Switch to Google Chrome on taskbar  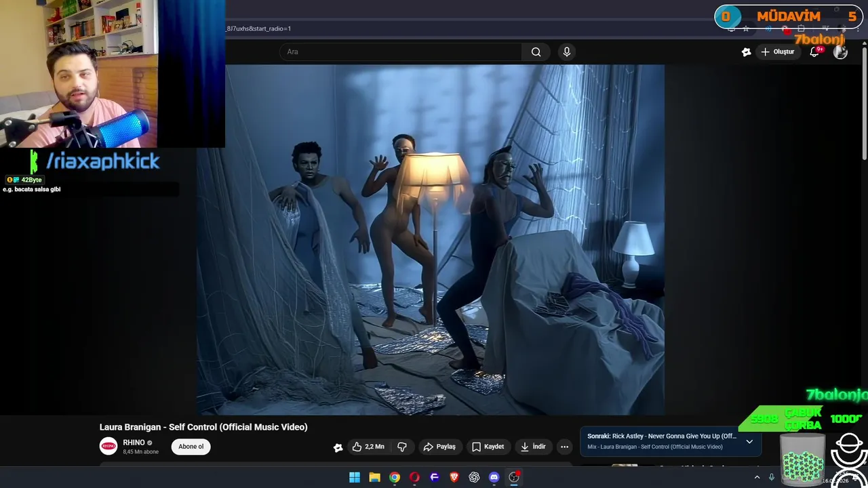[x=395, y=477]
